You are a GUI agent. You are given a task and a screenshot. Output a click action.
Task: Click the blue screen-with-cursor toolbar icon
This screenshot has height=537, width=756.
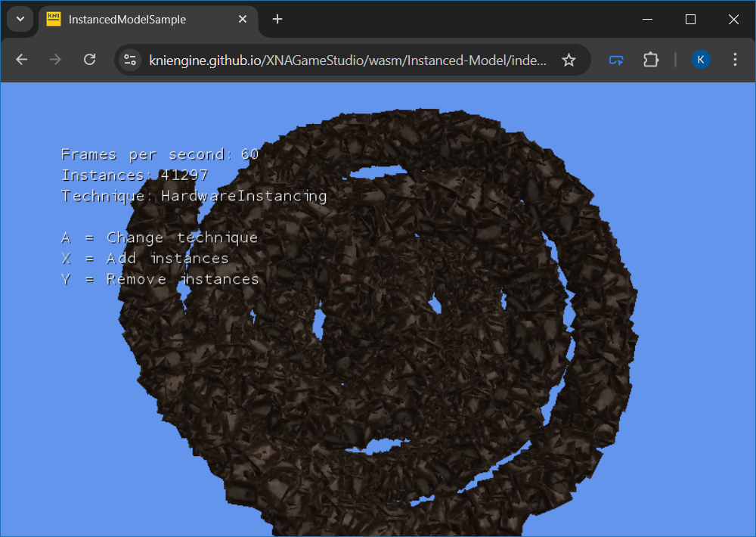[x=617, y=60]
